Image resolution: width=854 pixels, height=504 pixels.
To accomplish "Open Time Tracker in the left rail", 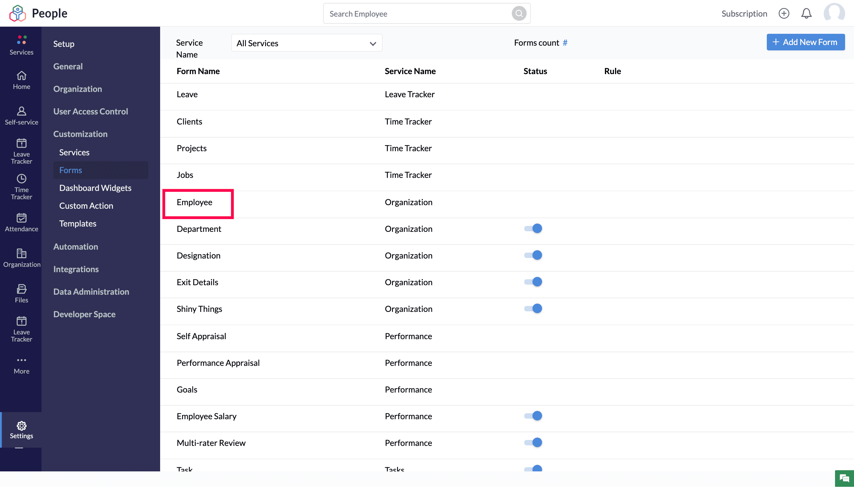I will click(21, 187).
